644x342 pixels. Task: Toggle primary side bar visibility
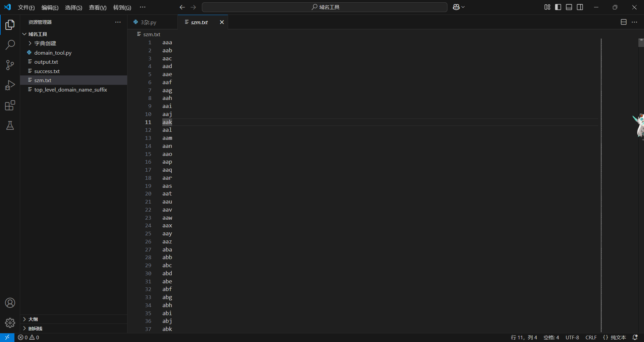[558, 7]
